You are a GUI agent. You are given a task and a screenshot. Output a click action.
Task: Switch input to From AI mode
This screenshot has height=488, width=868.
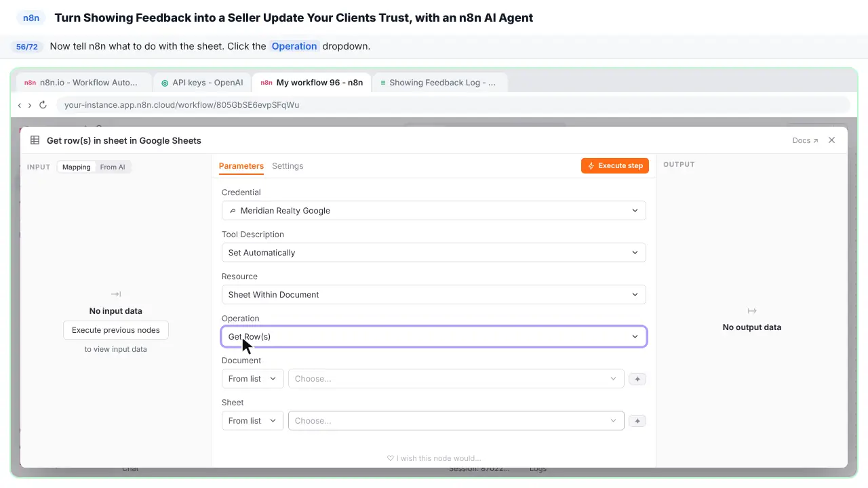tap(113, 167)
